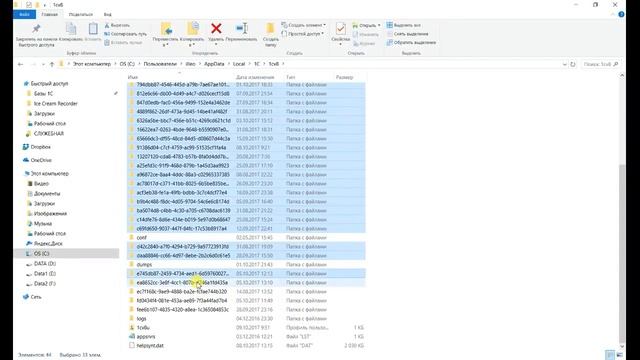Open Help via the blue question icon

[x=621, y=14]
